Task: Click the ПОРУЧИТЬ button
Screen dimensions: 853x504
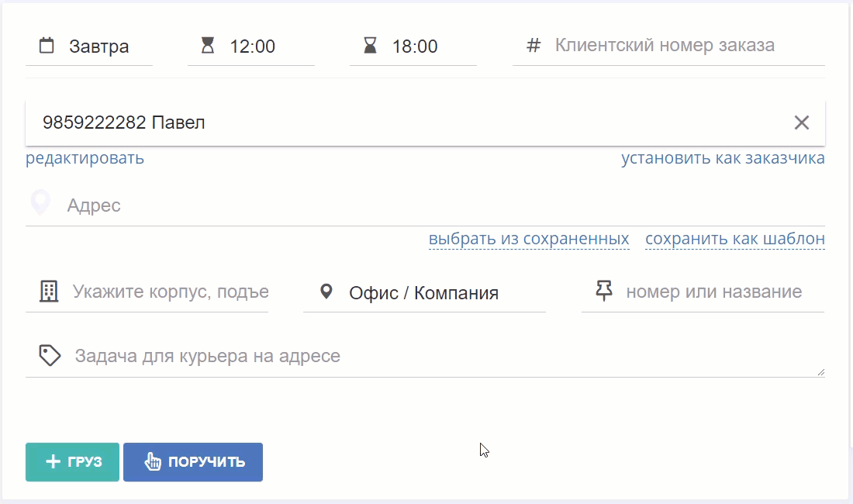Action: click(x=193, y=462)
